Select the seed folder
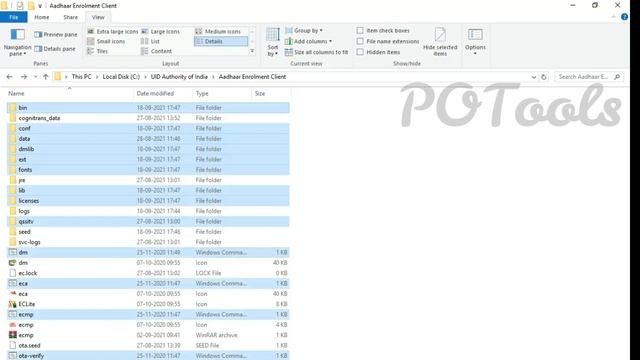Viewport: 640px width, 360px height. click(x=148, y=232)
